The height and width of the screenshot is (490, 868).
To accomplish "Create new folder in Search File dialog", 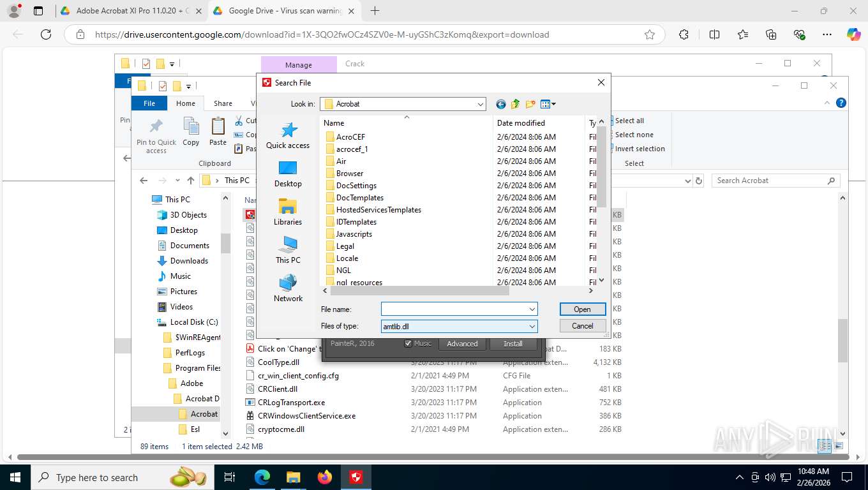I will point(530,104).
